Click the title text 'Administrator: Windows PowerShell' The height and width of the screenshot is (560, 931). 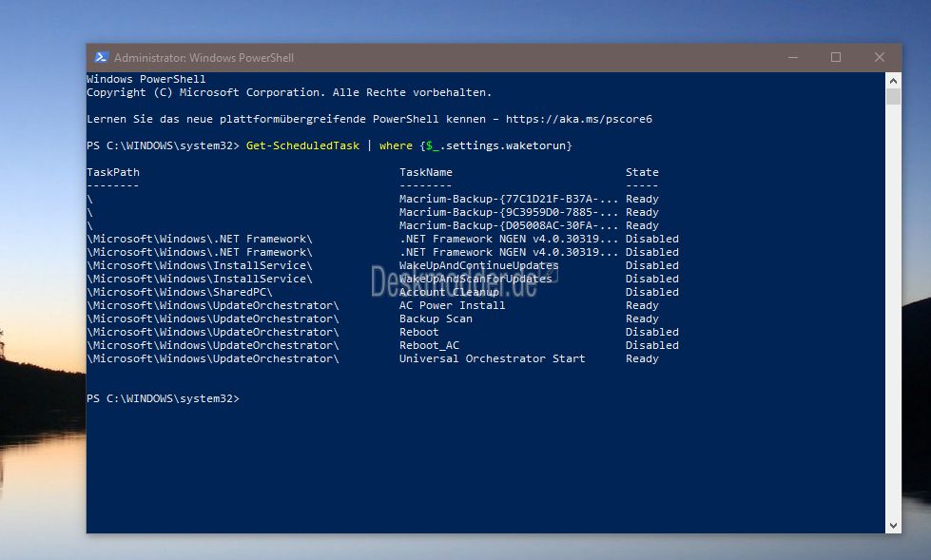click(x=204, y=58)
